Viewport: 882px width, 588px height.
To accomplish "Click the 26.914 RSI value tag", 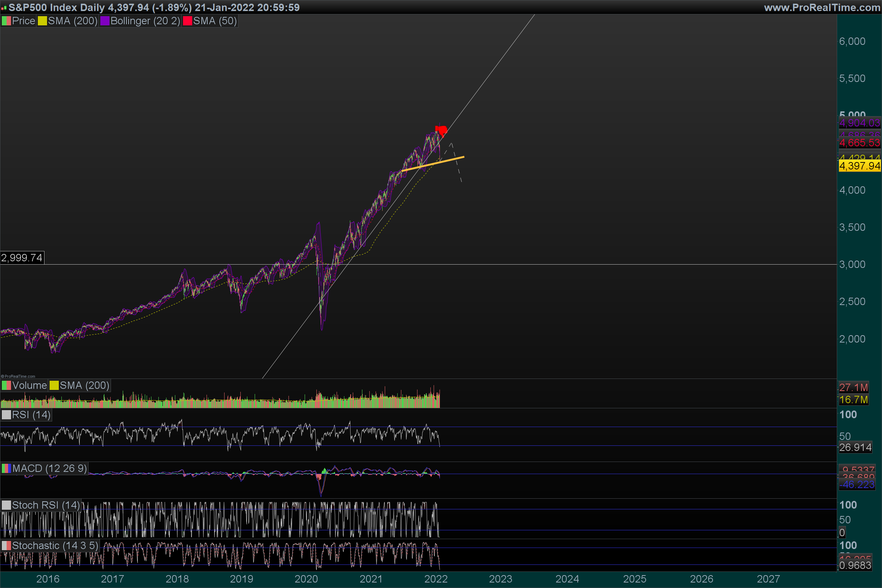I will 855,447.
